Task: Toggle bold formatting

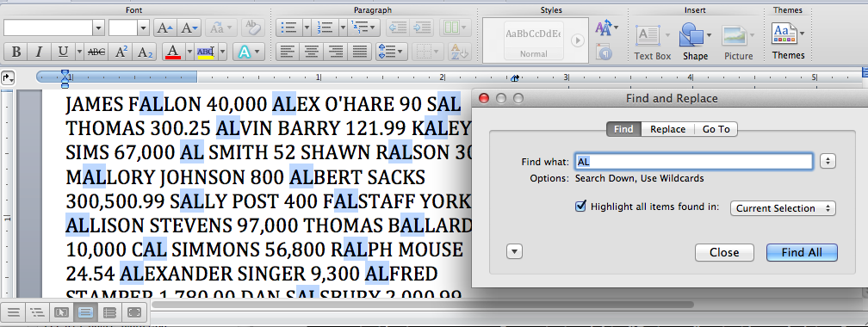Action: [x=16, y=52]
